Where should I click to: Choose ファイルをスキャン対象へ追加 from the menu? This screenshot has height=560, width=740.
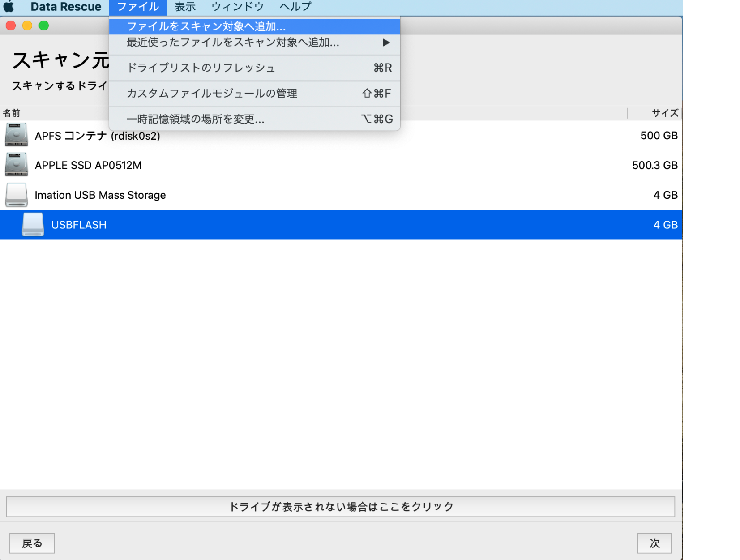206,26
